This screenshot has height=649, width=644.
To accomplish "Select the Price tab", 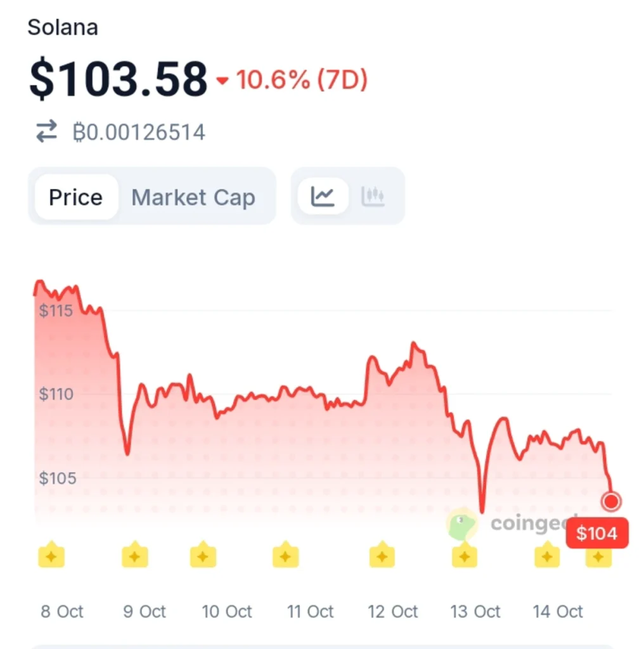I will pyautogui.click(x=76, y=197).
